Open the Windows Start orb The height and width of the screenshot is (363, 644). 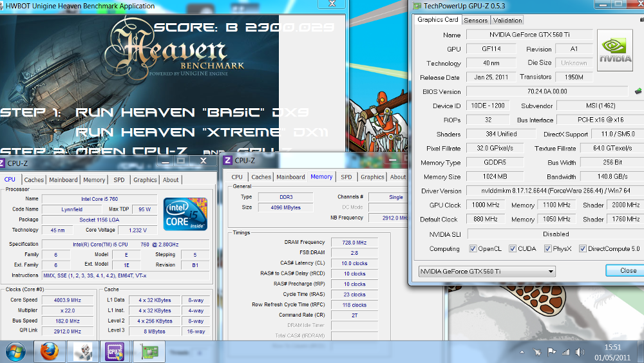[x=15, y=352]
